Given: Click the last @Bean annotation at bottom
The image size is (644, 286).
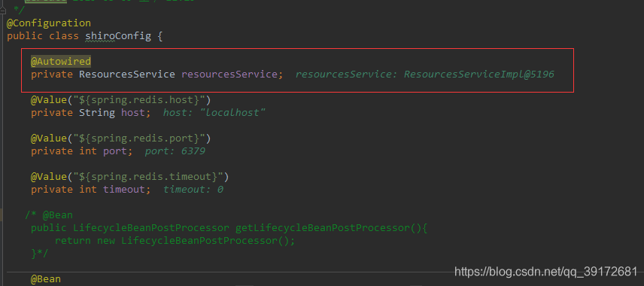Looking at the screenshot, I should pos(46,279).
